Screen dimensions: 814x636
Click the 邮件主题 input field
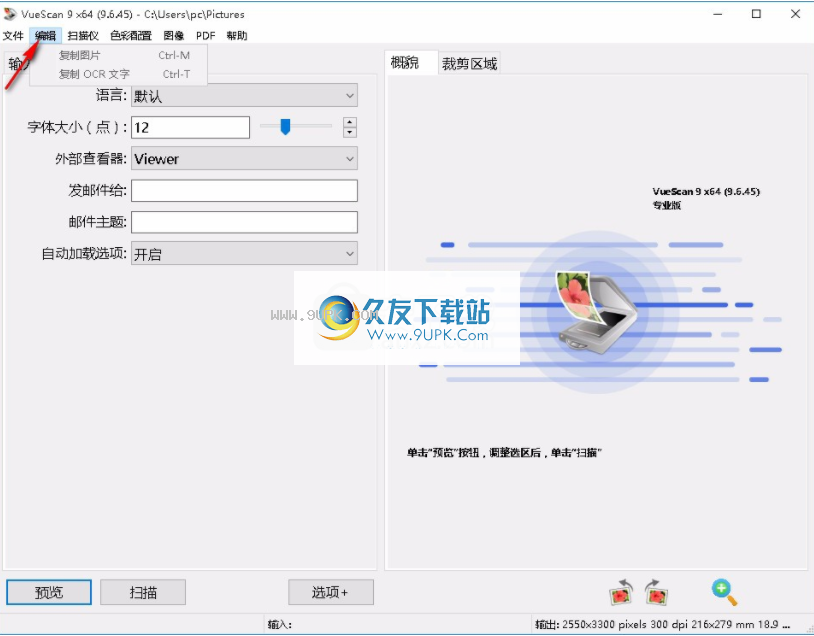coord(245,222)
